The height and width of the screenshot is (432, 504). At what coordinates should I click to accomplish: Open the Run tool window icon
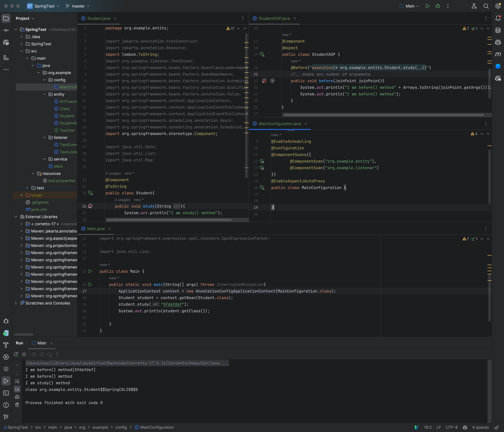pos(6,381)
